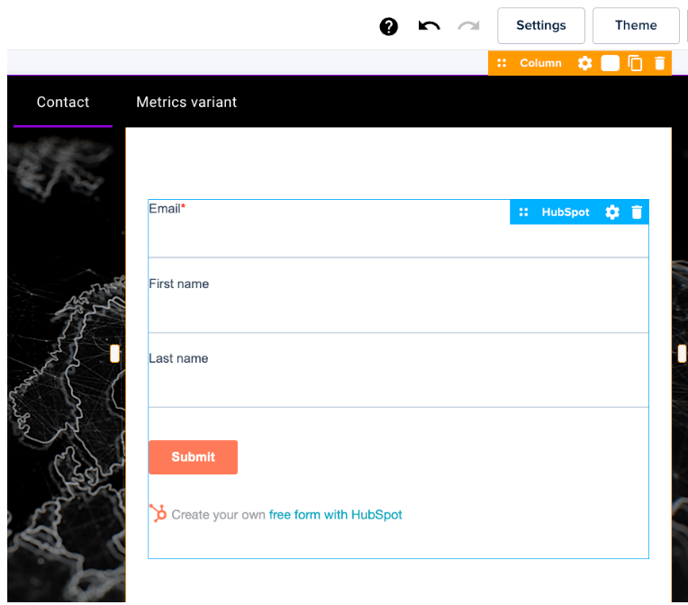Screen dimensions: 688x605
Task: Click the HubSpot widget drag handle icon
Action: tap(523, 212)
